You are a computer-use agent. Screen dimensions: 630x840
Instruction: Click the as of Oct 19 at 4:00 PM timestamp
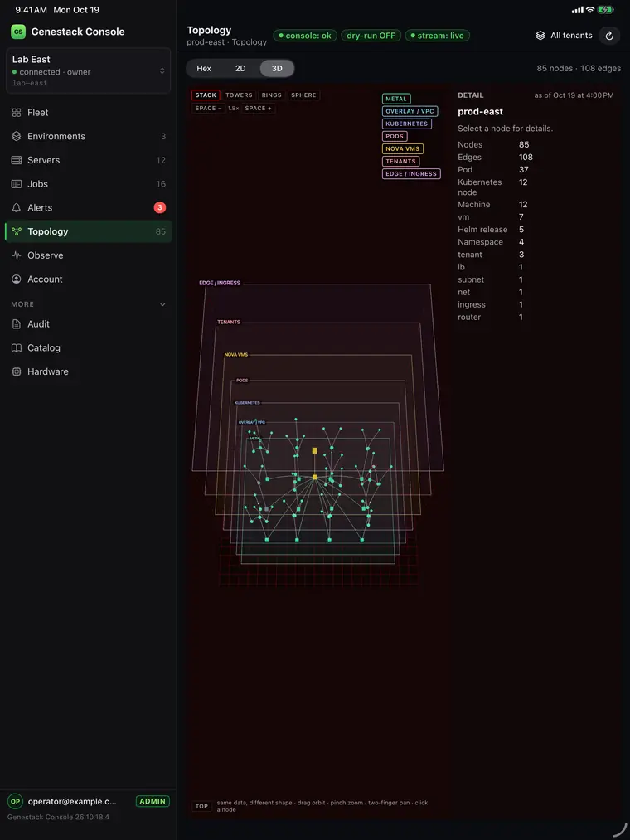coord(574,95)
